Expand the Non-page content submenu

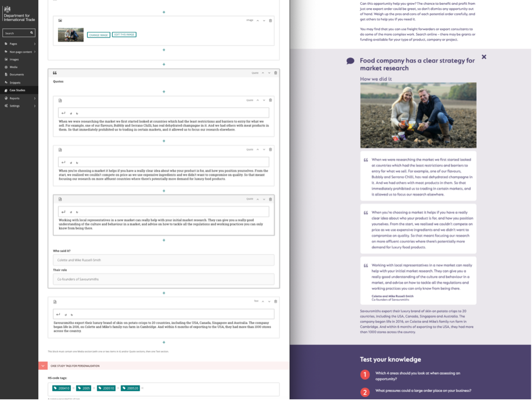[x=35, y=52]
